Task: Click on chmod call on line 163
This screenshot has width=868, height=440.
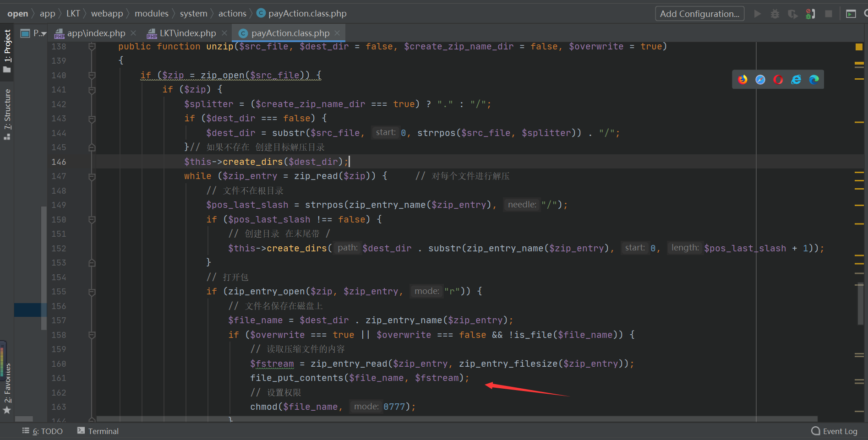Action: 263,407
